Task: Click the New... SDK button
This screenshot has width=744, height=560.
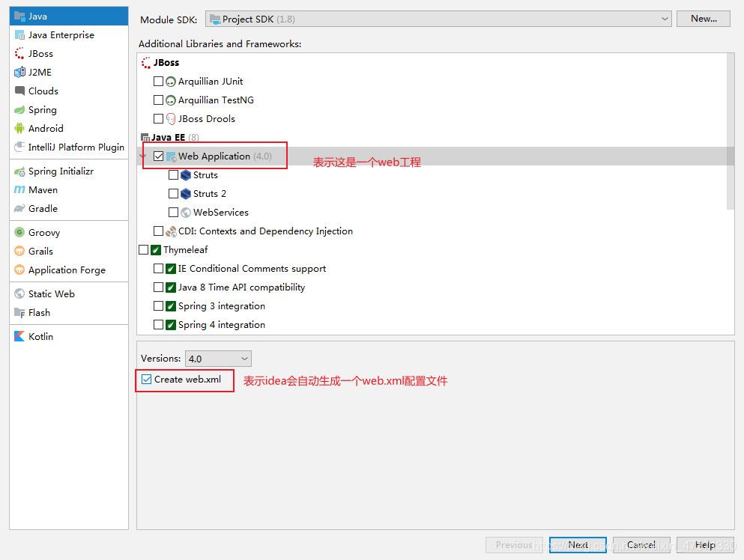Action: pos(704,19)
